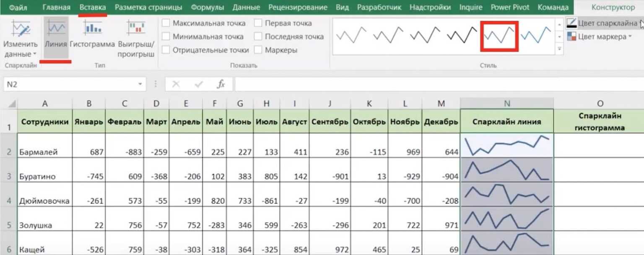644x255 pixels.
Task: Open the Name Box dropdown arrow
Action: click(140, 84)
